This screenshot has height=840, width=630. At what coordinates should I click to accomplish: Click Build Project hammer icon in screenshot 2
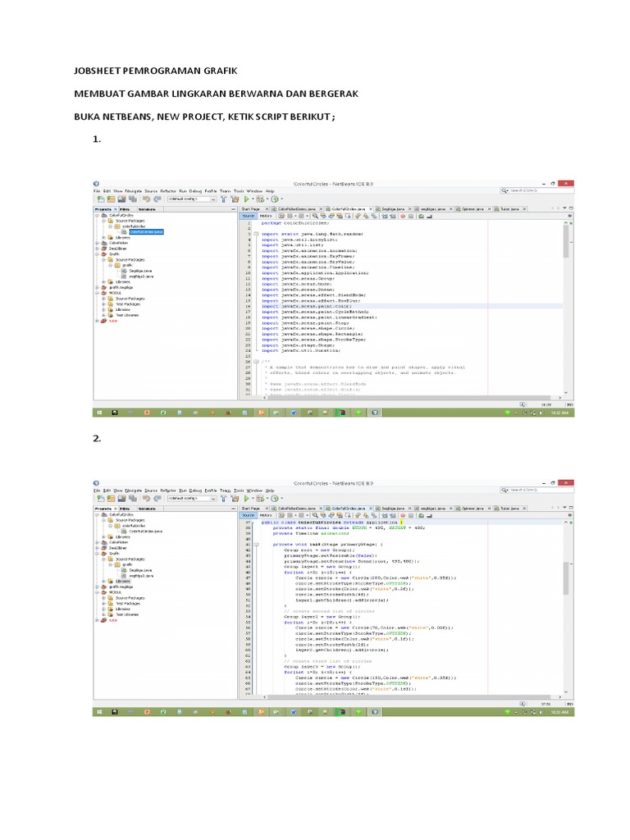click(225, 498)
